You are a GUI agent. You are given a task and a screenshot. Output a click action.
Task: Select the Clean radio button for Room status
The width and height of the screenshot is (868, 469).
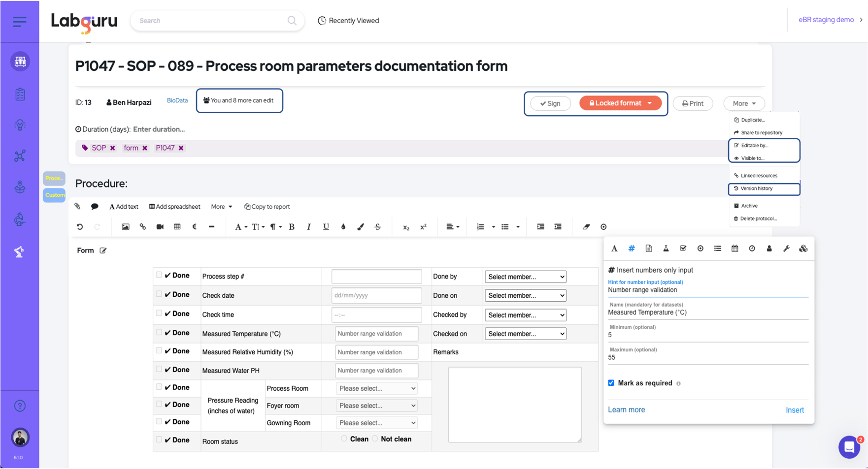pyautogui.click(x=344, y=438)
